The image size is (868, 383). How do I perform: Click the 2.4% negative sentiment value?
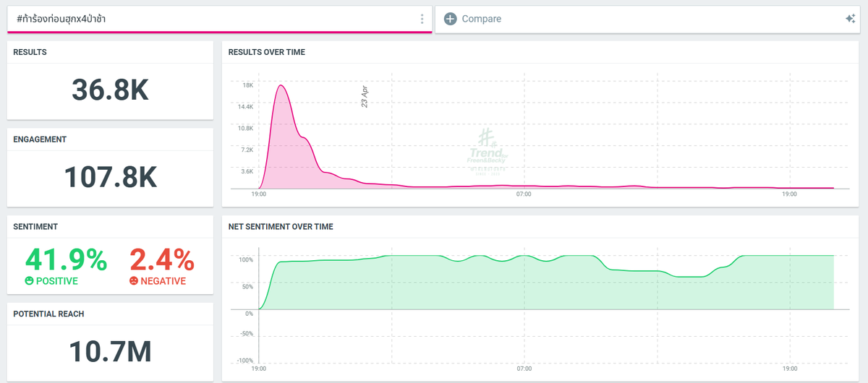tap(161, 259)
